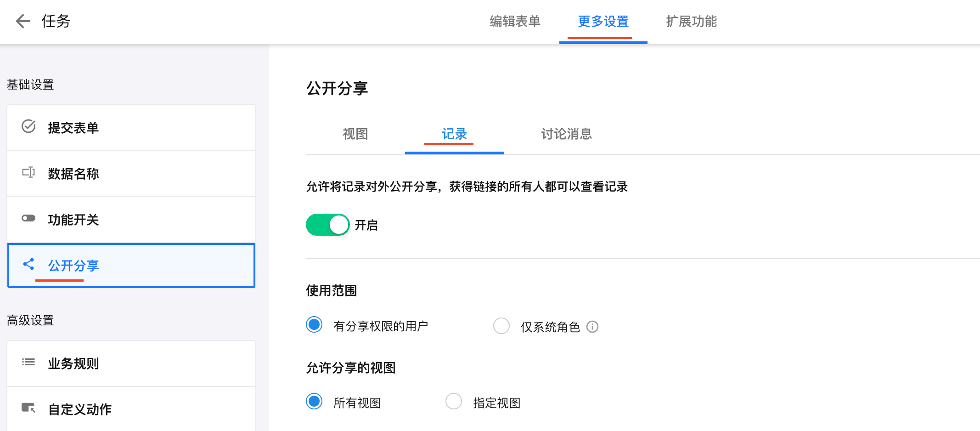The height and width of the screenshot is (431, 980).
Task: Select the 有分享权限的用户 radio option
Action: pos(315,325)
